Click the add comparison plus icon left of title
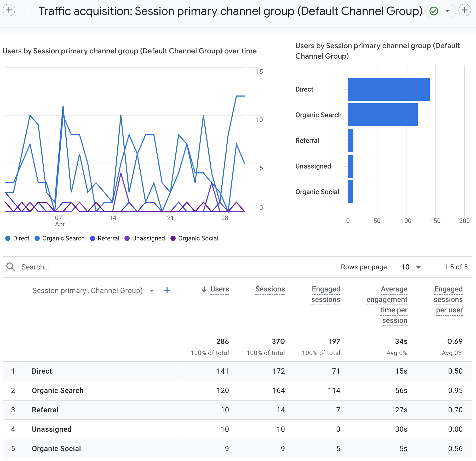 click(x=9, y=10)
